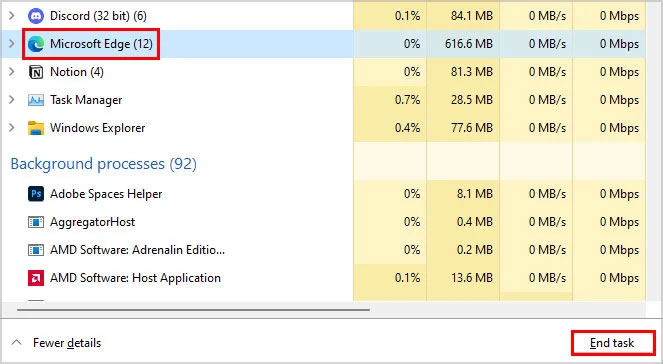
Task: Select AMD Software: Adrenalin Editio... process
Action: point(137,250)
